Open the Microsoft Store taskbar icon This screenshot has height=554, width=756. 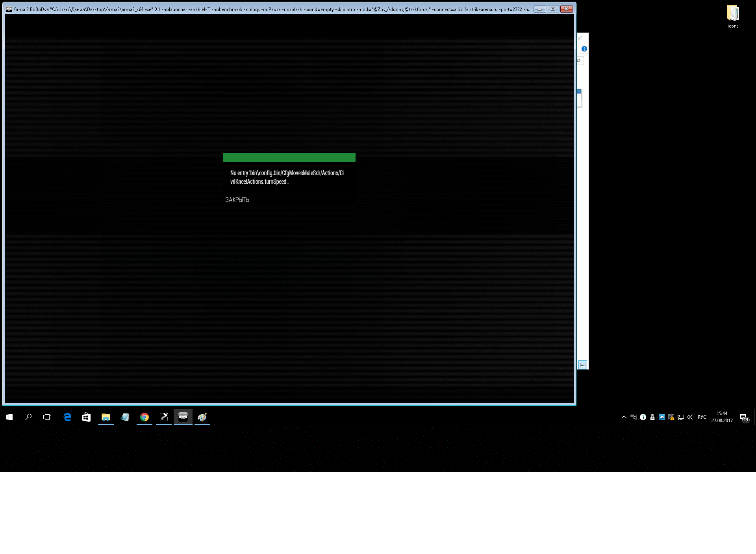tap(86, 417)
